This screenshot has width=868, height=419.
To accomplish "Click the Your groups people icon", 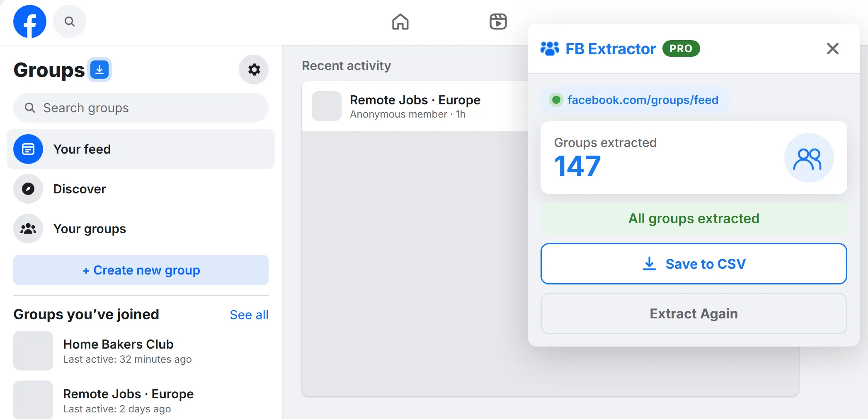I will (x=28, y=229).
